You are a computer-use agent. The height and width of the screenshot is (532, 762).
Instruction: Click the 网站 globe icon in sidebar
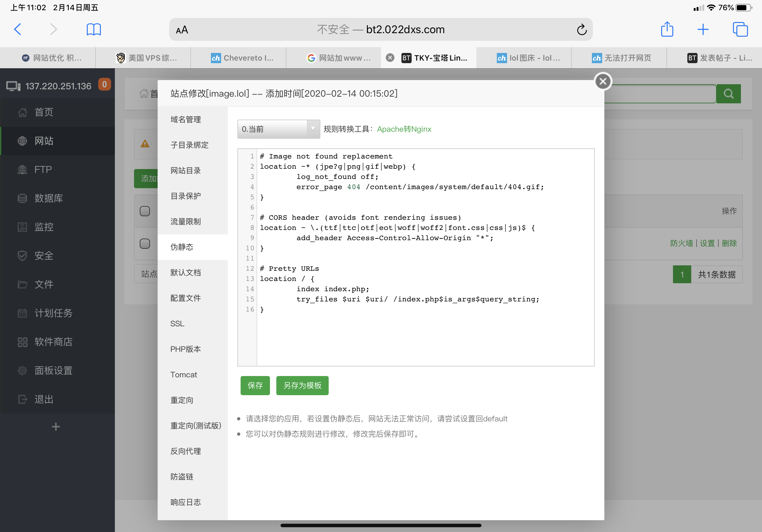(x=22, y=141)
